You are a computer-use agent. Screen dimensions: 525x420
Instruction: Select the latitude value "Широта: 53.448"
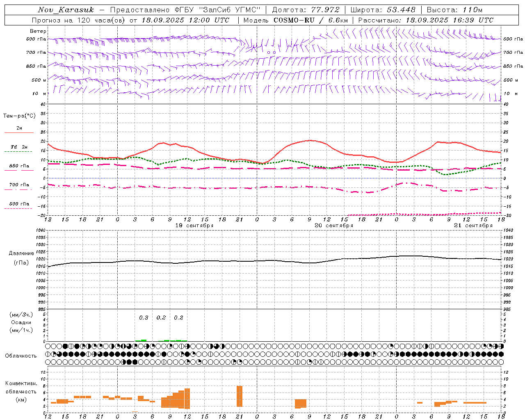tap(383, 10)
